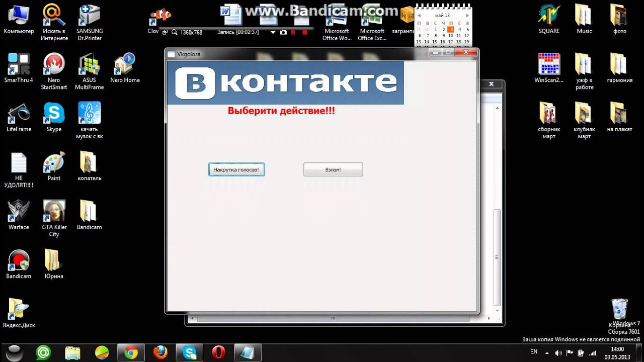Open Яндекс.Диск desktop shortcut

coord(19,313)
